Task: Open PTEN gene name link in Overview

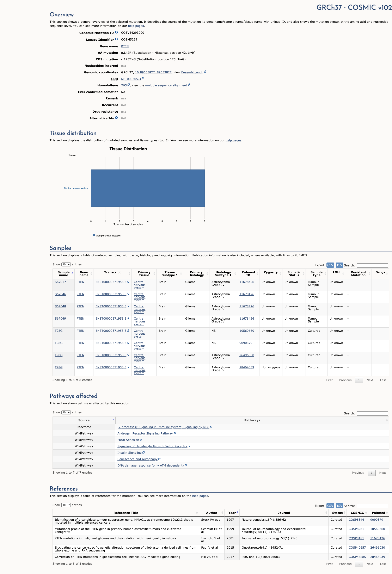Action: click(125, 46)
